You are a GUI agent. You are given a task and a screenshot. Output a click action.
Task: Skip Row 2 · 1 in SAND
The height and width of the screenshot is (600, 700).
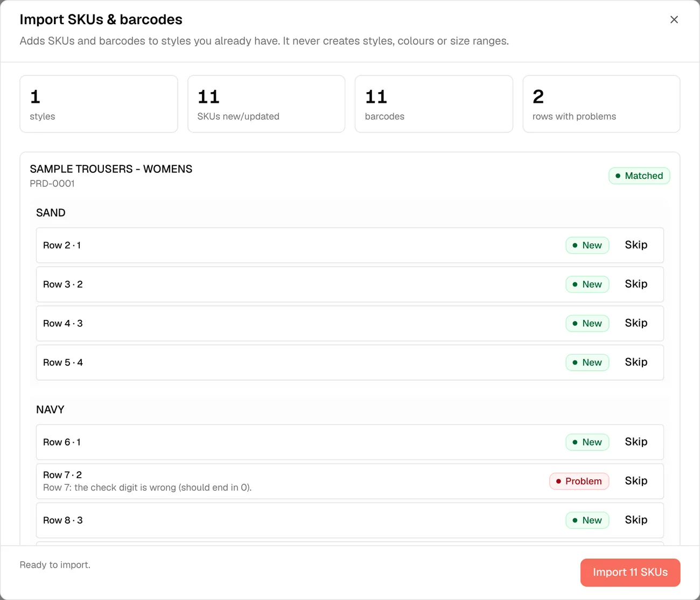[636, 245]
